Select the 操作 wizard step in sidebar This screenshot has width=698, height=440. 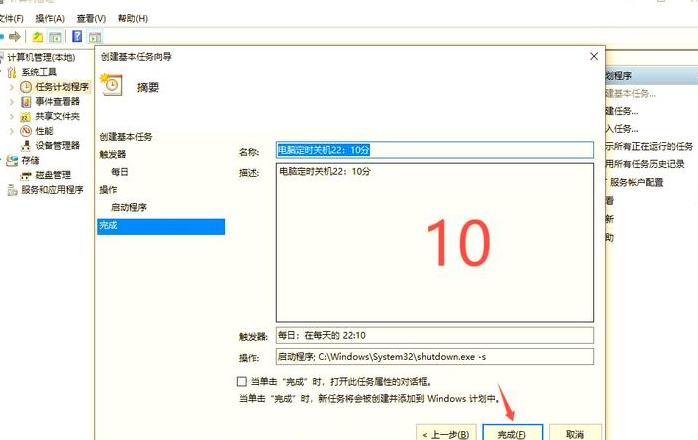pos(108,190)
